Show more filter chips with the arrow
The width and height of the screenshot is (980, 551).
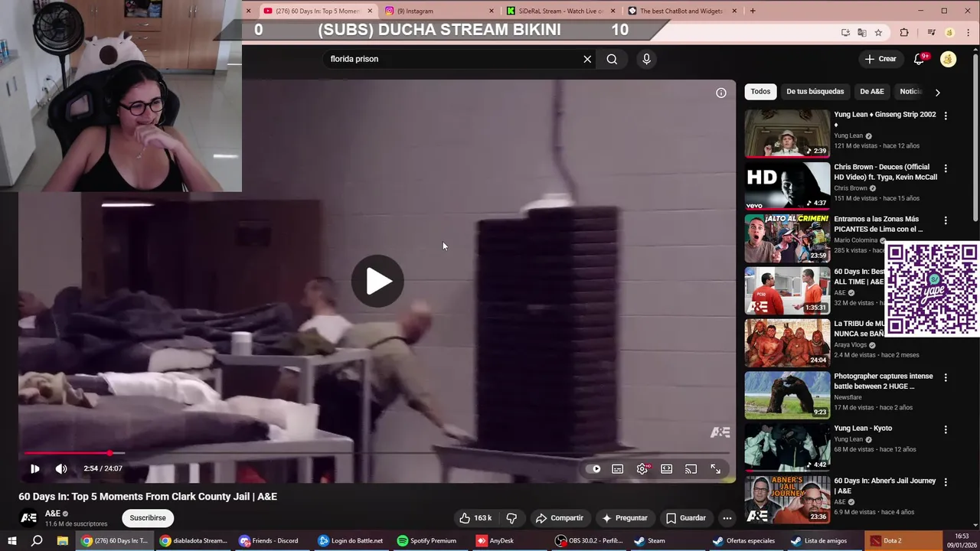938,92
